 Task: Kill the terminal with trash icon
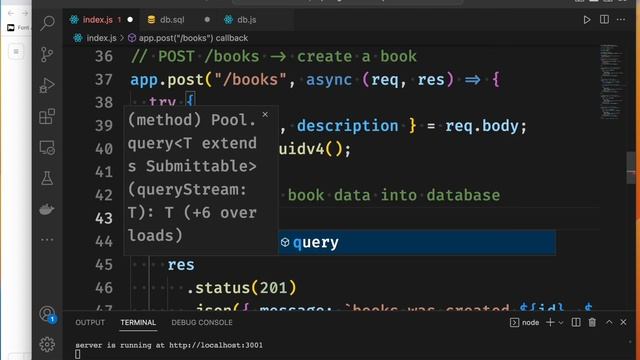click(592, 322)
